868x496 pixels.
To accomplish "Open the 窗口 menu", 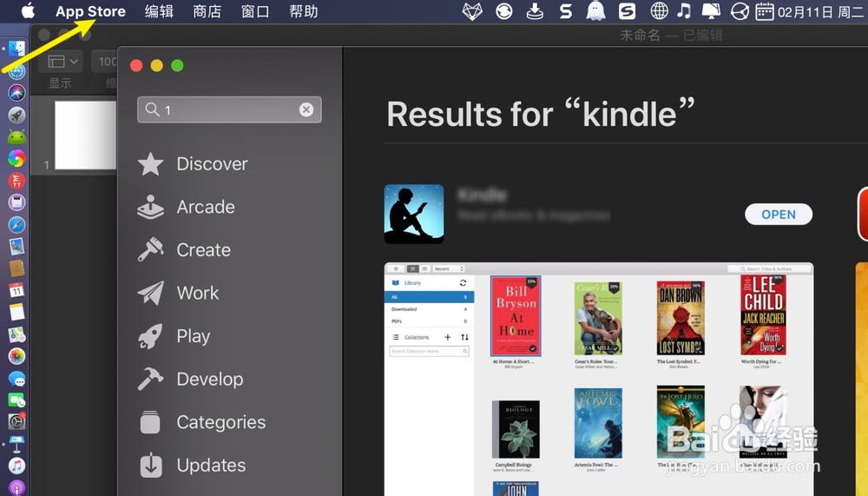I will coord(255,11).
